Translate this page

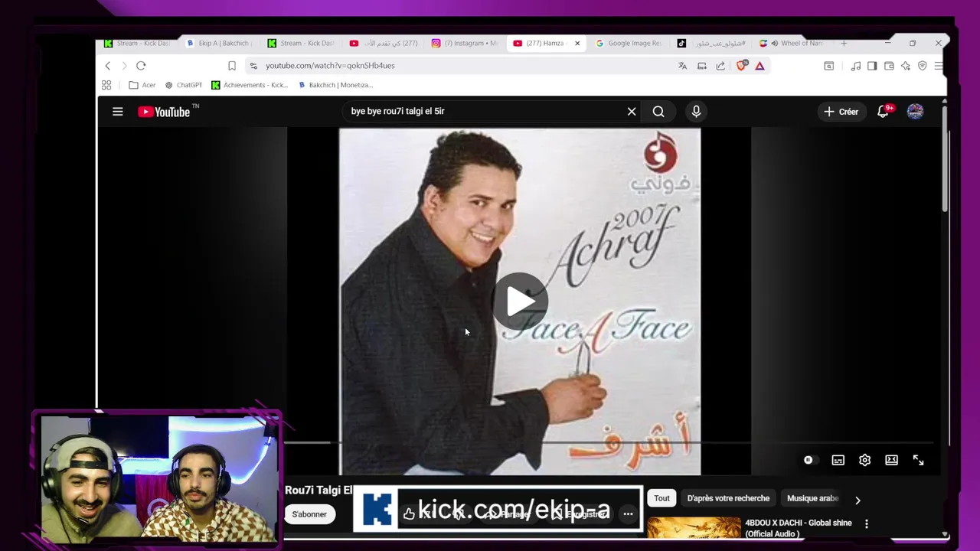click(682, 66)
